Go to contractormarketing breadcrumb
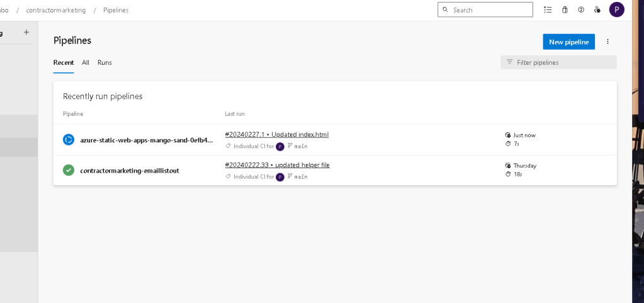The height and width of the screenshot is (303, 644). [56, 10]
